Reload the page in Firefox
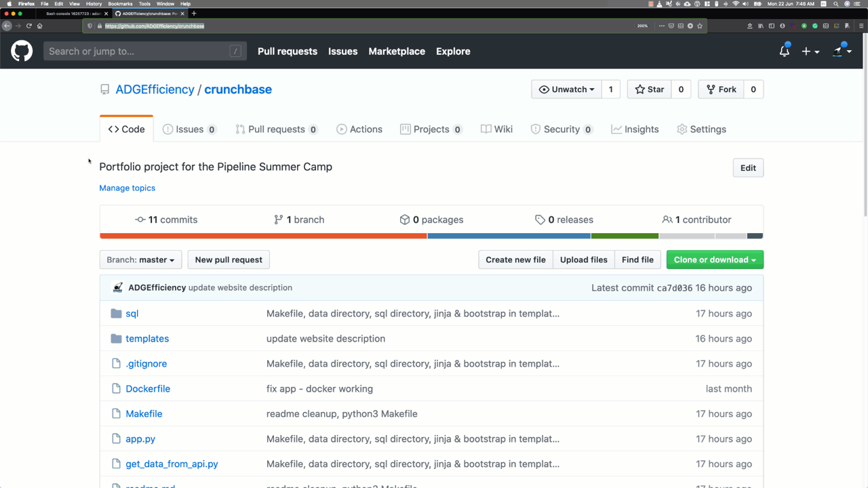The height and width of the screenshot is (488, 868). (x=29, y=26)
